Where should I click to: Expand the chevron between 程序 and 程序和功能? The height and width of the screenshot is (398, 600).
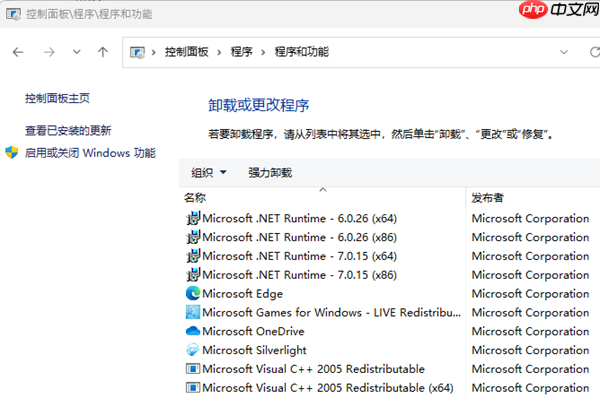pyautogui.click(x=263, y=52)
